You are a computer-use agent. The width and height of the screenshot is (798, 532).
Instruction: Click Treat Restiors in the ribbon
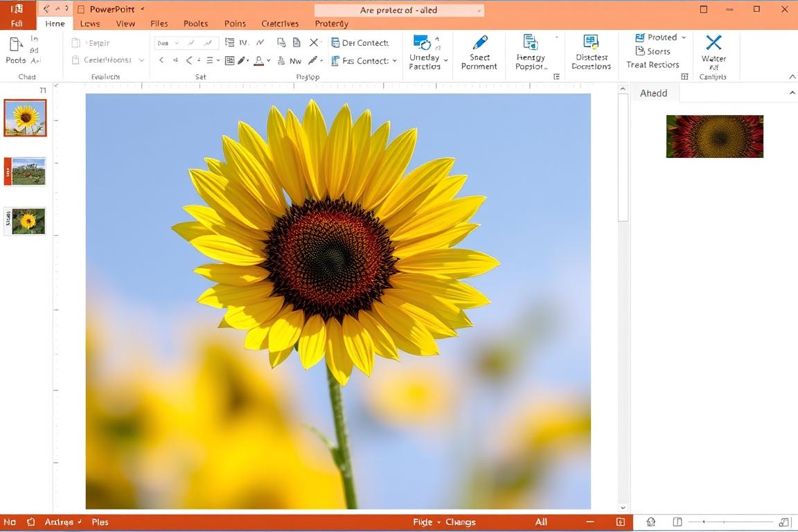pos(653,65)
